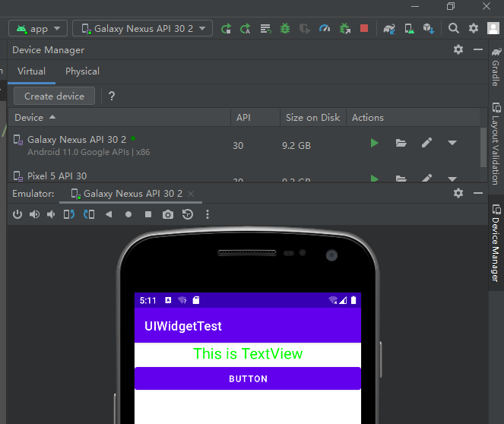Open emulator snapshots icon

188,214
